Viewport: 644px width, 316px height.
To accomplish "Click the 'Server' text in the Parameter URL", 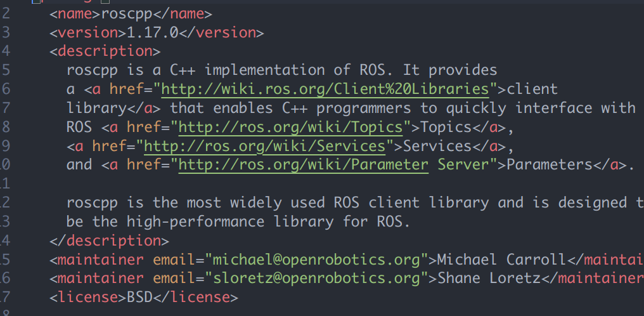I will (x=464, y=165).
